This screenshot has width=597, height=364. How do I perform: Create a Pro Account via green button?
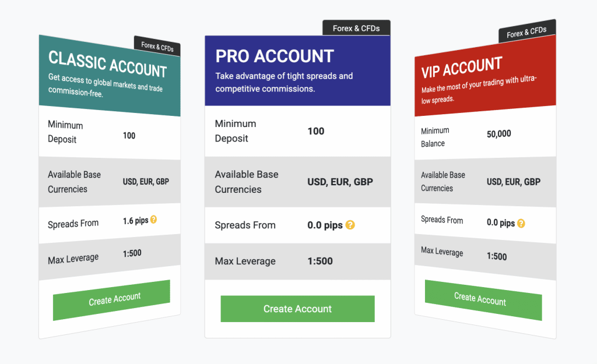[x=297, y=309]
